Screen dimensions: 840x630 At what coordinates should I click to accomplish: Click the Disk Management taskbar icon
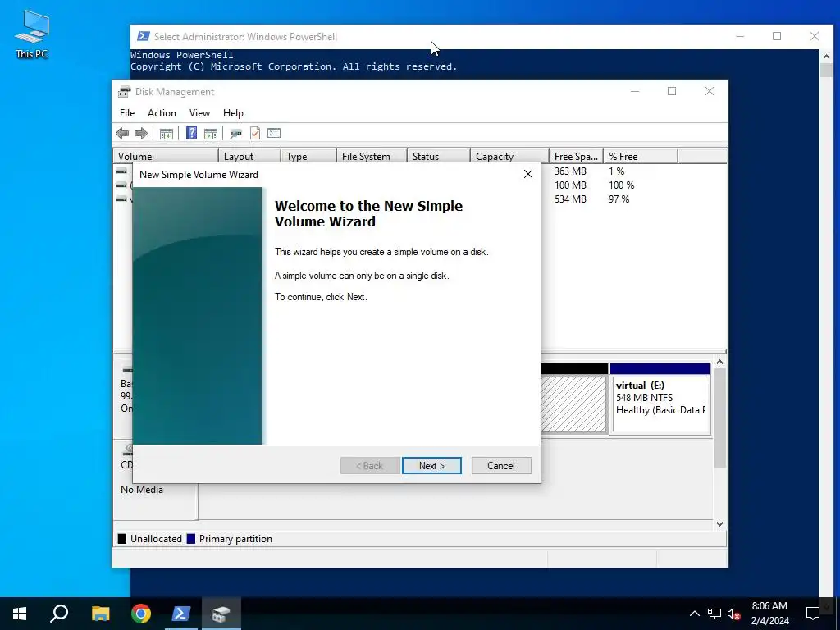tap(221, 614)
